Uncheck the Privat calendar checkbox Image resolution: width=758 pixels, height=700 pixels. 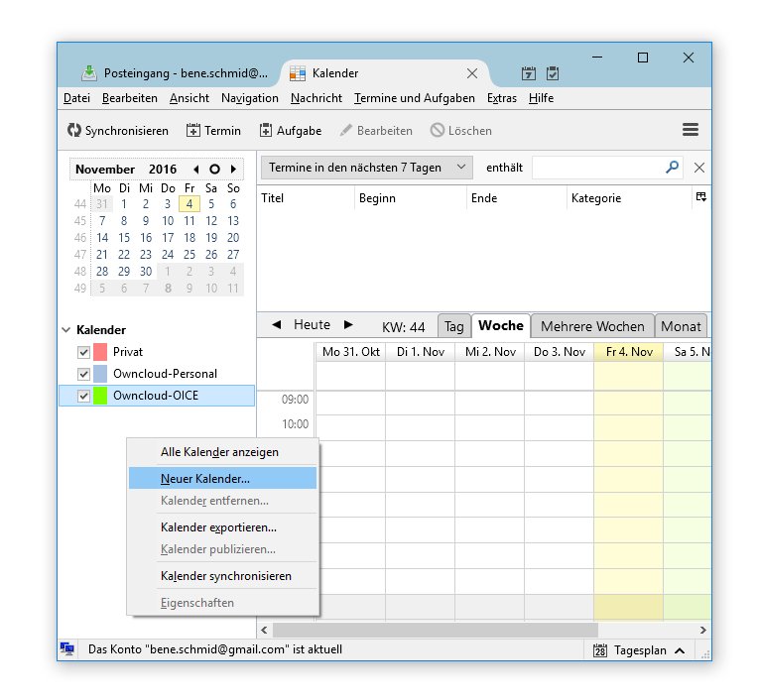83,352
